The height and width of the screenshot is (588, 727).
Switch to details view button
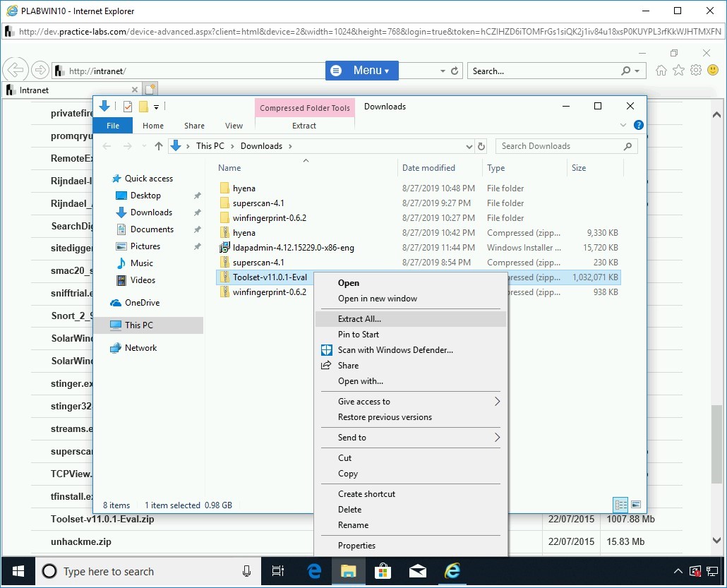click(x=621, y=505)
